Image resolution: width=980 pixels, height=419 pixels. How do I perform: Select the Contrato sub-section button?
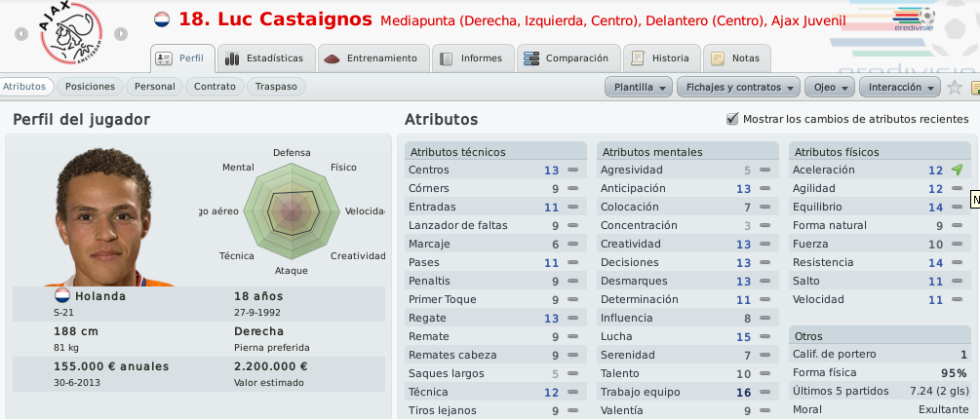215,87
